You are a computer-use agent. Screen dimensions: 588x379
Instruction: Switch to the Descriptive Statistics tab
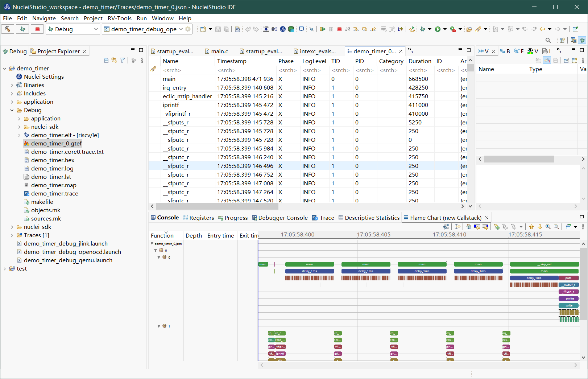coord(372,218)
